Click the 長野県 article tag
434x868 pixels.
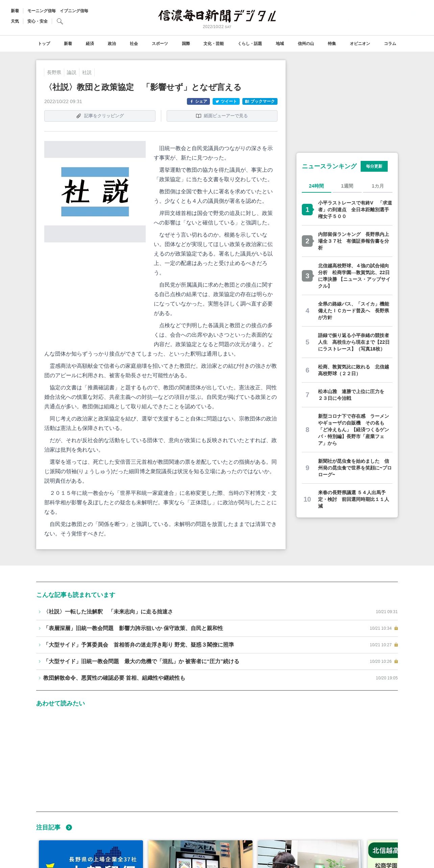tap(54, 72)
